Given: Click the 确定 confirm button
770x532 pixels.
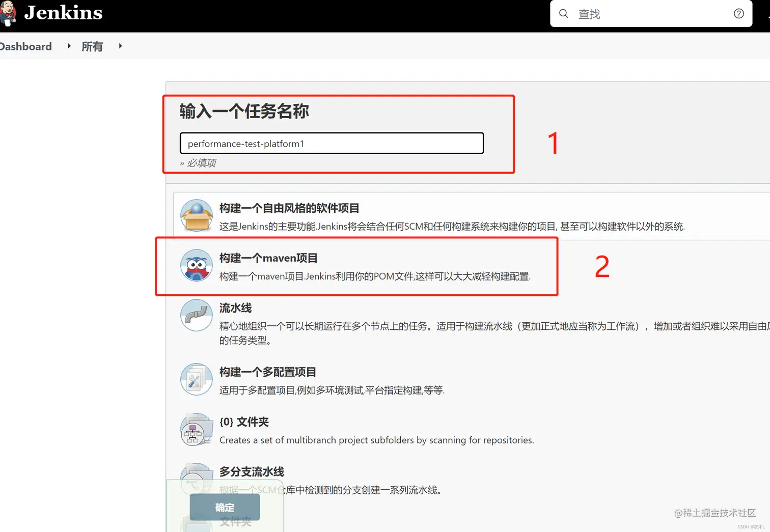Looking at the screenshot, I should 225,507.
